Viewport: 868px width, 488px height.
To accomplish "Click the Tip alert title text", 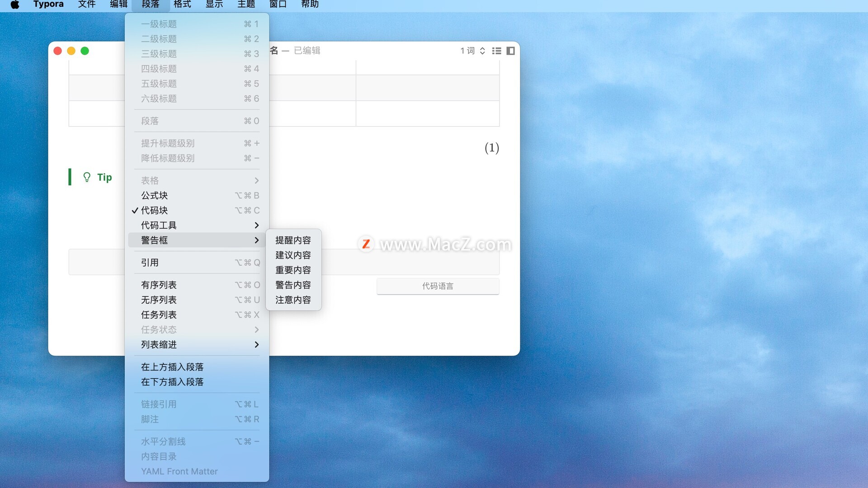I will tap(104, 177).
